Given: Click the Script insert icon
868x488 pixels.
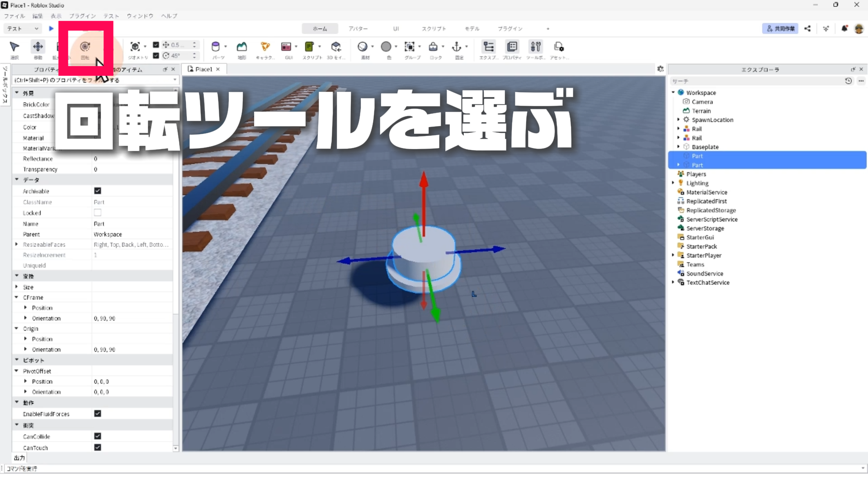Looking at the screenshot, I should coord(310,47).
